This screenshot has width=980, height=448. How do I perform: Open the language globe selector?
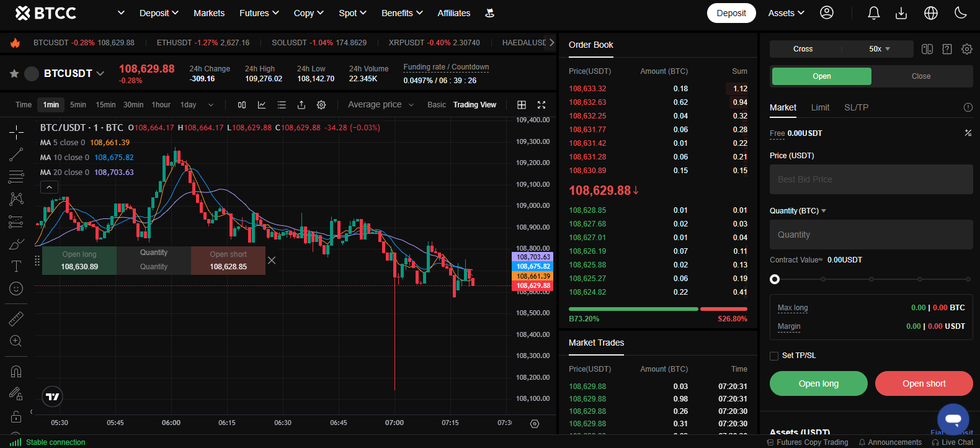coord(931,12)
